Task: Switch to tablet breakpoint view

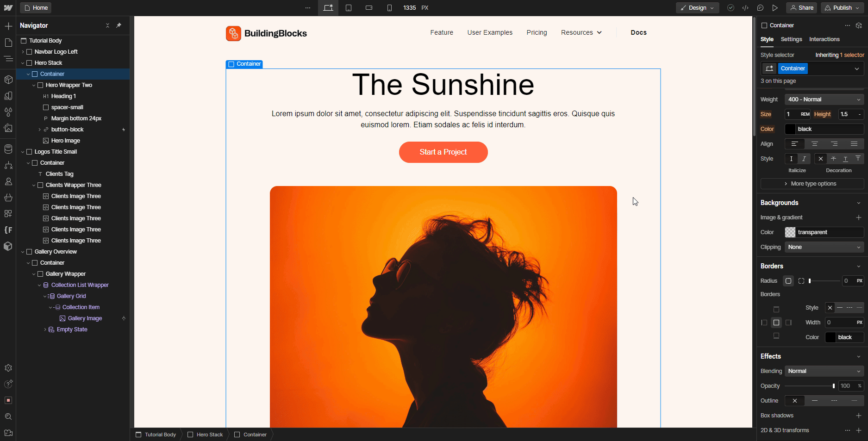Action: click(x=349, y=8)
